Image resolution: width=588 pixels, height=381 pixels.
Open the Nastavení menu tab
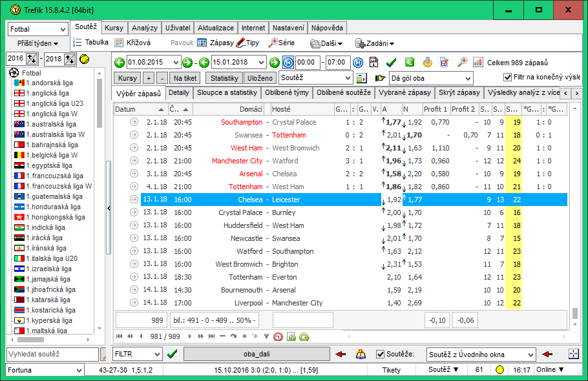[288, 28]
